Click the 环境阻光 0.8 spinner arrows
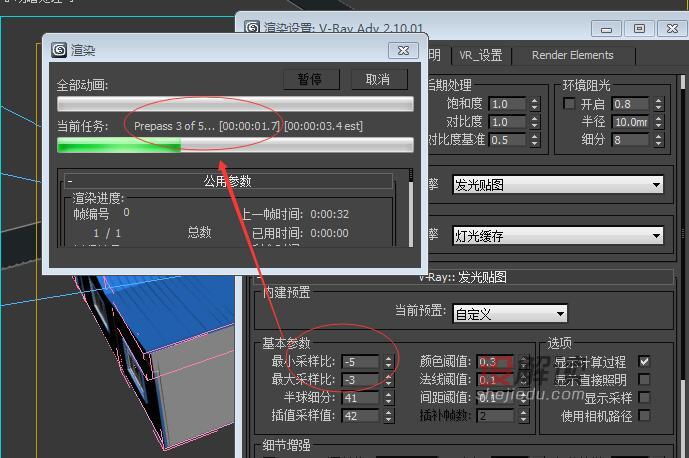This screenshot has height=458, width=689. [x=658, y=104]
